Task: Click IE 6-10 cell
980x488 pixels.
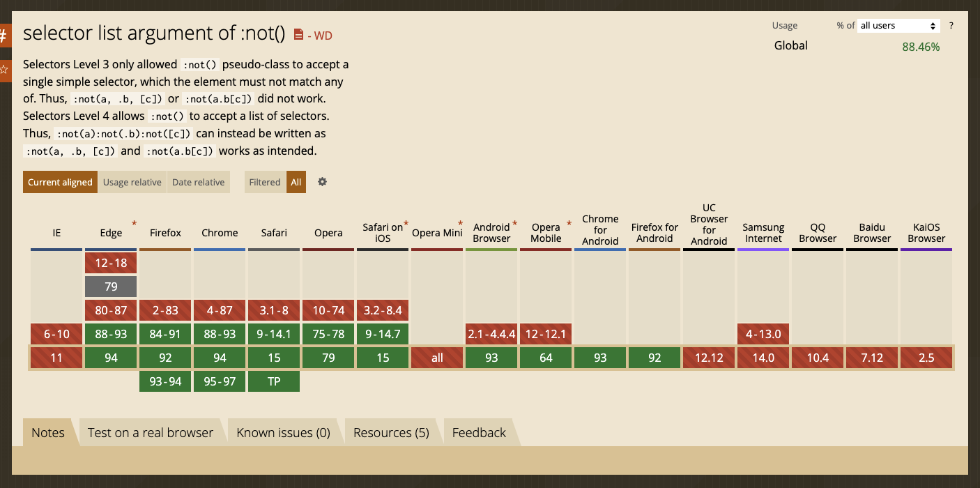Action: click(x=56, y=334)
